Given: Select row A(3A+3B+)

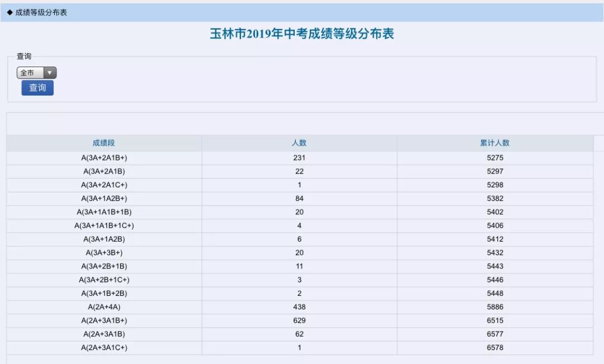Looking at the screenshot, I should 300,253.
